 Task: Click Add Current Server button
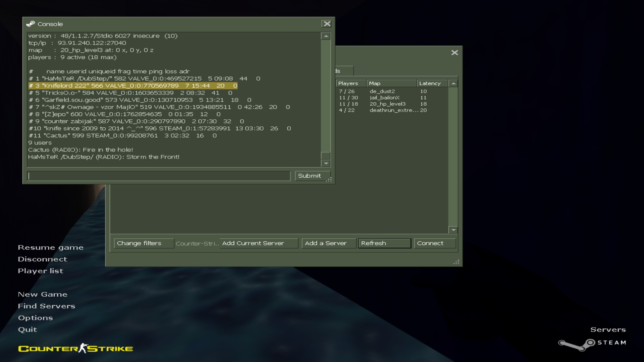(259, 243)
